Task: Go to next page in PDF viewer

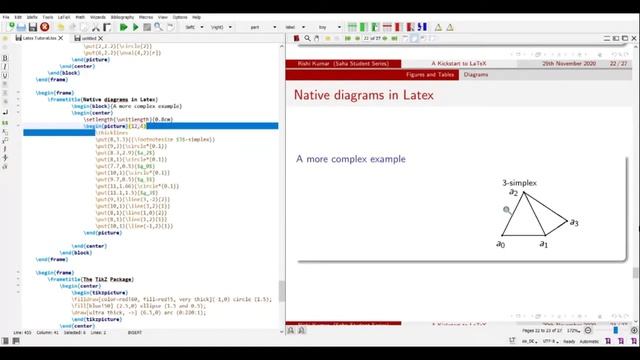Action: (385, 38)
